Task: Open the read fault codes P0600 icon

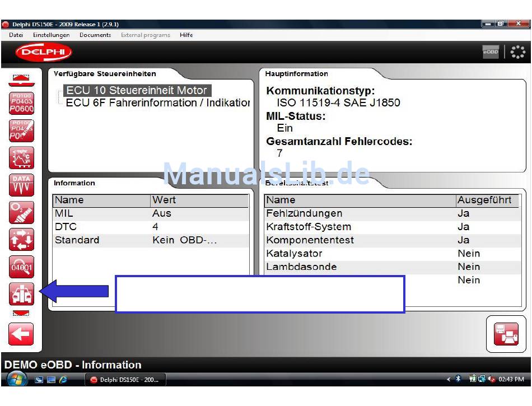Action: tap(21, 103)
